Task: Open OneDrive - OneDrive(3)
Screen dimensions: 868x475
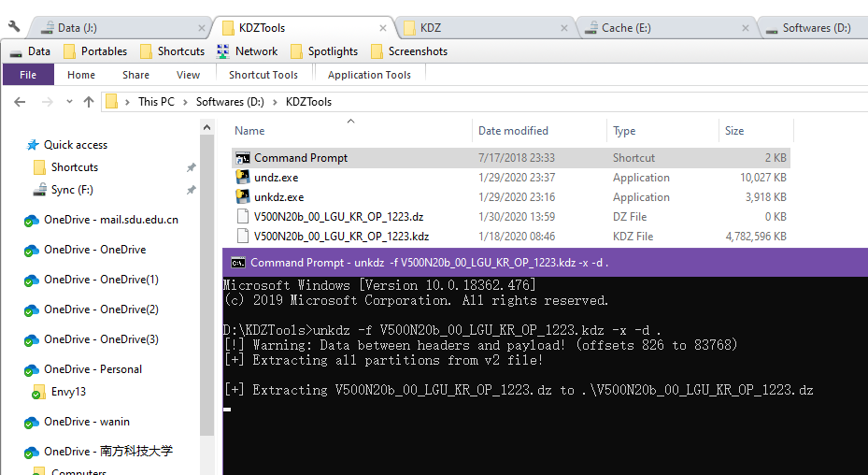Action: [x=92, y=339]
